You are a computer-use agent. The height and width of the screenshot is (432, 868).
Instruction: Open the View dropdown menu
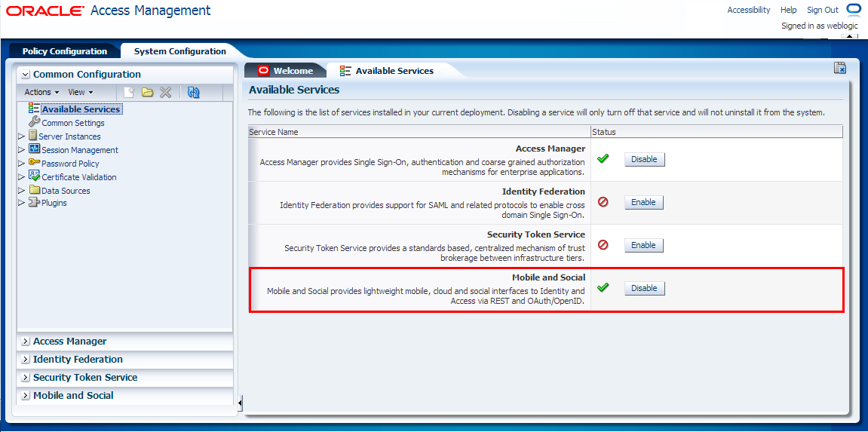[x=81, y=93]
